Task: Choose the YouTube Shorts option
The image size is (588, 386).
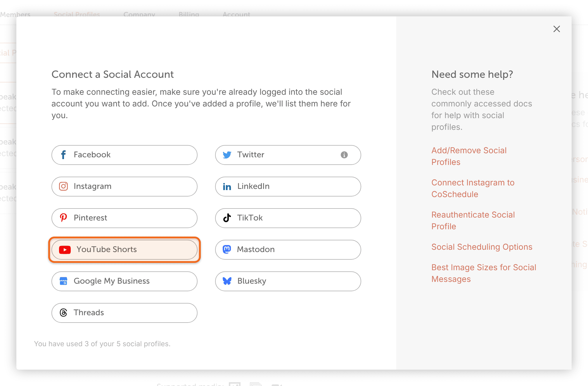Action: coord(124,250)
